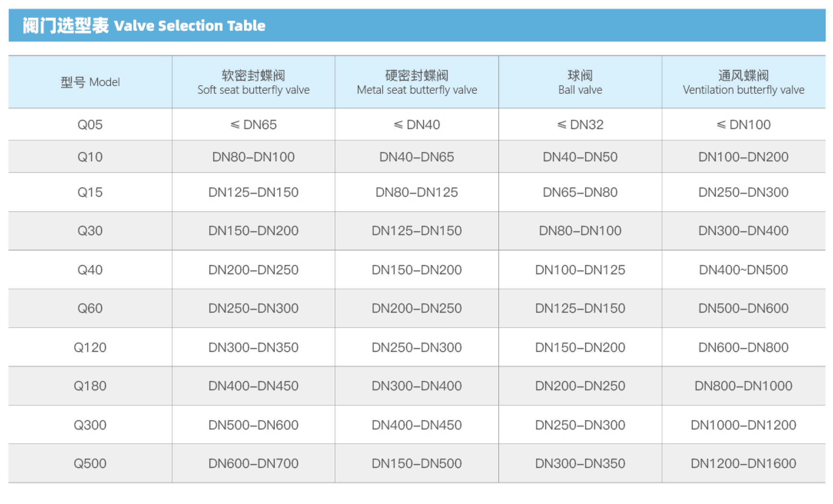
Task: Click the Ball valve column header
Action: (580, 82)
